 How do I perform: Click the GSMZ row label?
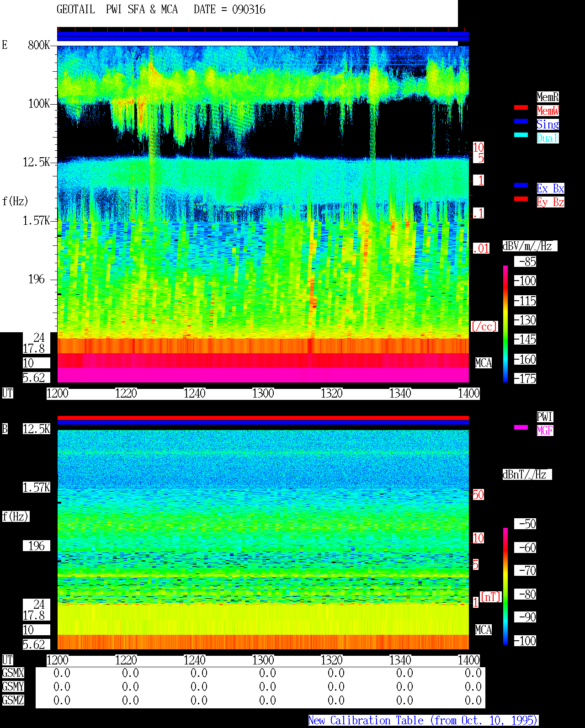pos(13,700)
